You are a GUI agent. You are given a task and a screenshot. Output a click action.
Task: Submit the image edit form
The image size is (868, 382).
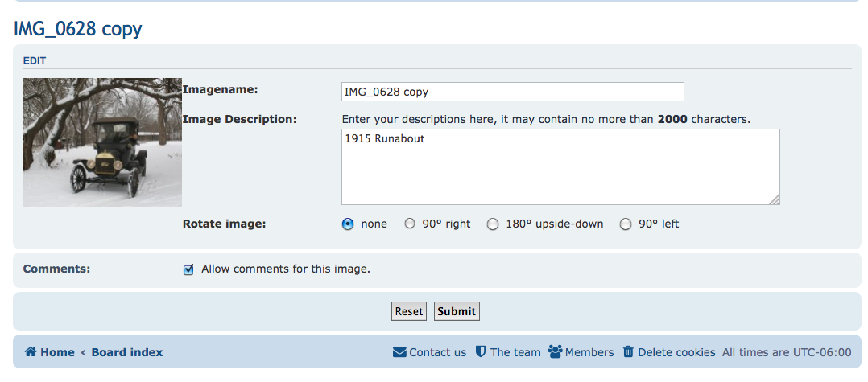(x=457, y=311)
